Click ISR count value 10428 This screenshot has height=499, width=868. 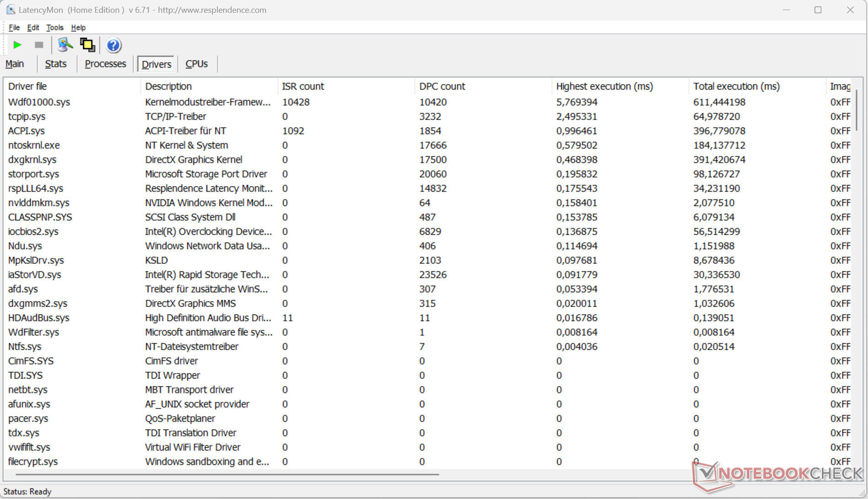coord(296,102)
